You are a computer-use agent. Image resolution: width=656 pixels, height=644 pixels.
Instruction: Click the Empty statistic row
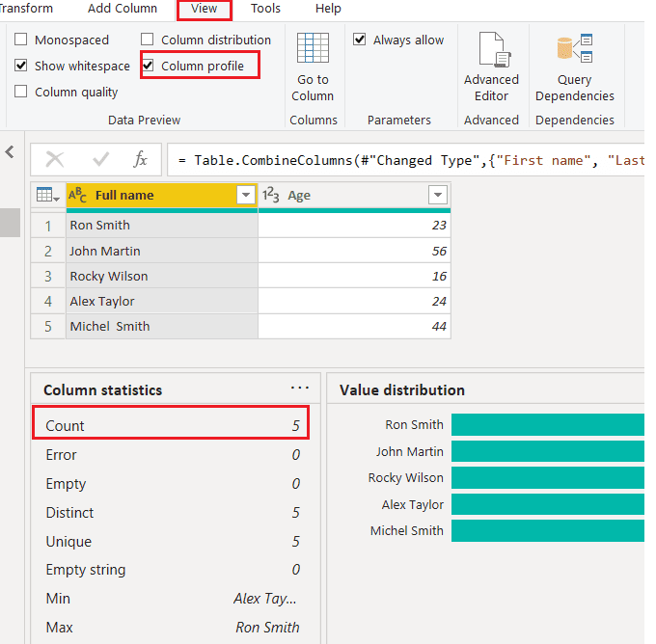point(173,483)
